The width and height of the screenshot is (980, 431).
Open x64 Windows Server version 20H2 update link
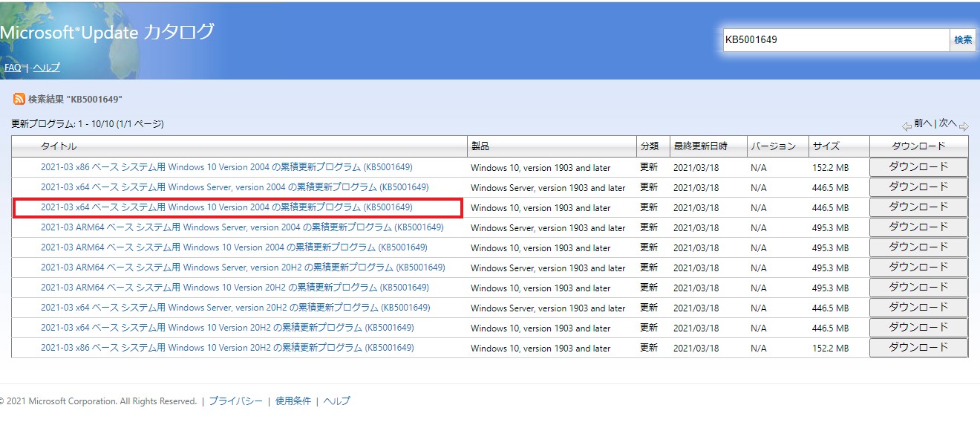235,308
